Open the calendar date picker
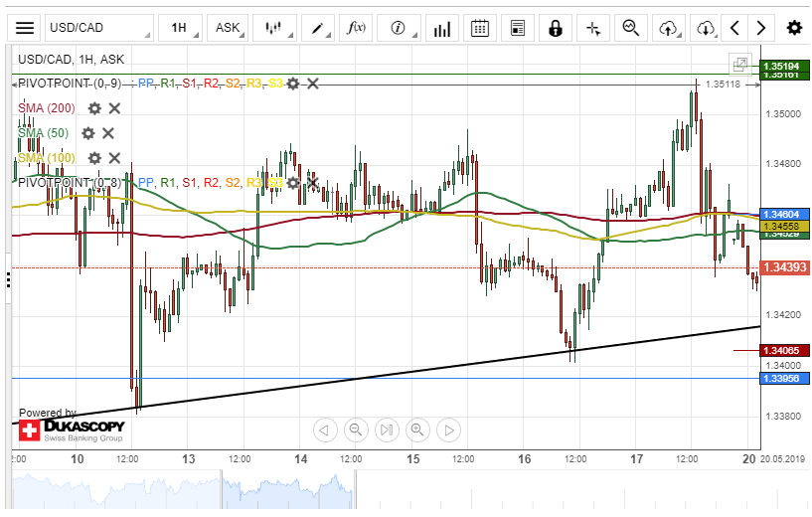 480,28
